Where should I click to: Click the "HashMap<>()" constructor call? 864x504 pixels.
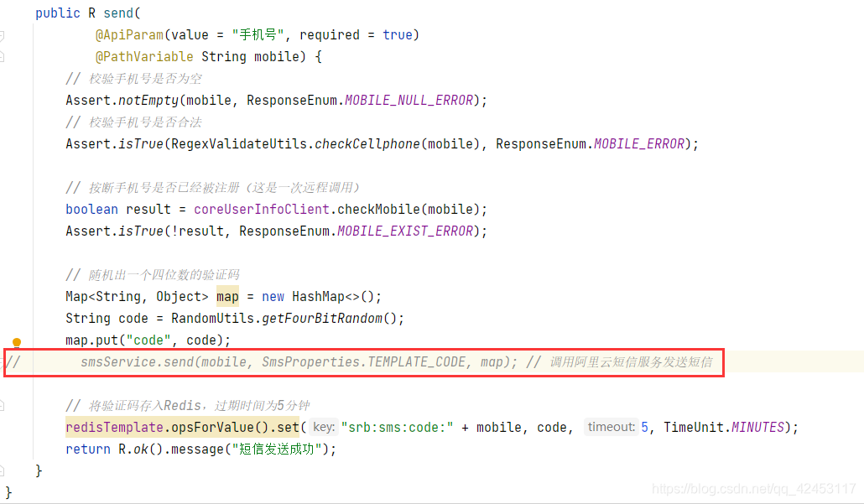pos(333,297)
